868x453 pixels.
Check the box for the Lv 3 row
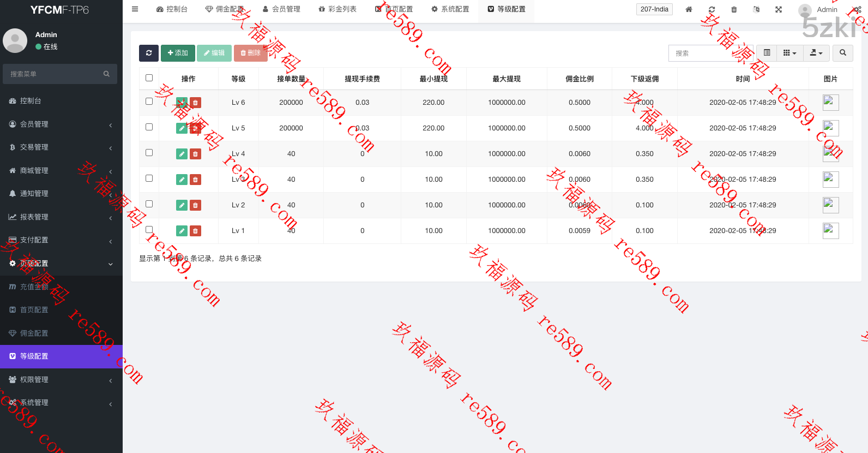coord(149,178)
